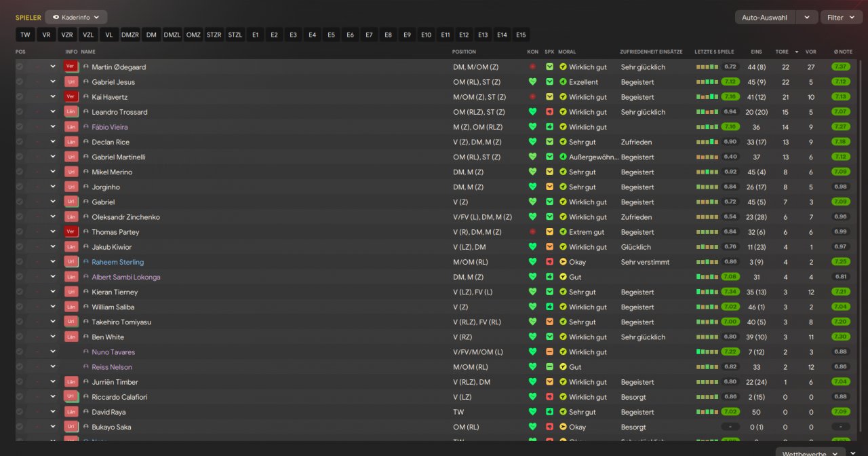Open the Filter dropdown
The image size is (868, 456).
pos(842,17)
